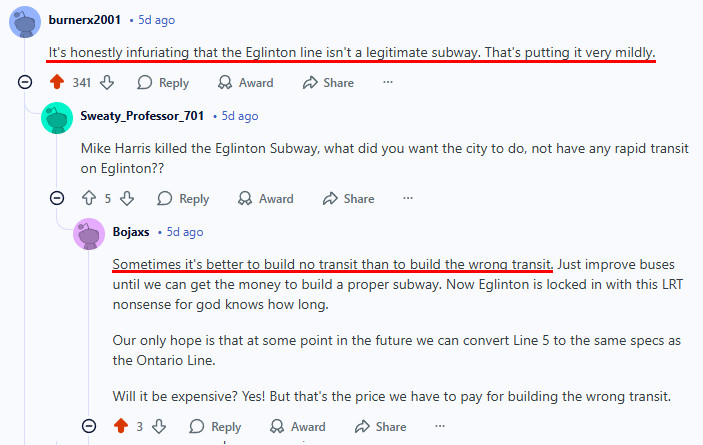Downvote the Bojaxs comment
This screenshot has width=703, height=445.
point(159,427)
